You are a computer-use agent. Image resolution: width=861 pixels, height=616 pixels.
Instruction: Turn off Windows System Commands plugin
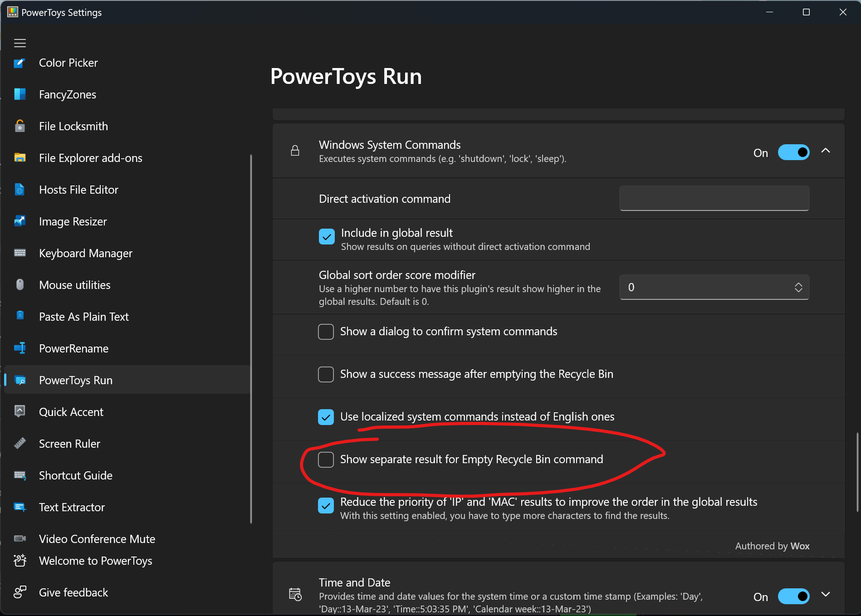click(x=793, y=152)
